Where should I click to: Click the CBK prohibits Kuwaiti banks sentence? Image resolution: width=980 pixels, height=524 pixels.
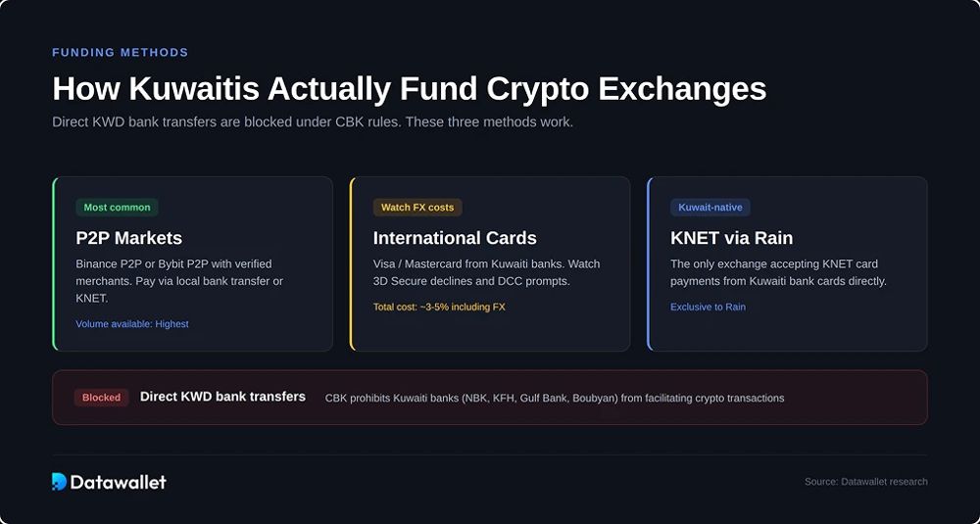[x=555, y=398]
